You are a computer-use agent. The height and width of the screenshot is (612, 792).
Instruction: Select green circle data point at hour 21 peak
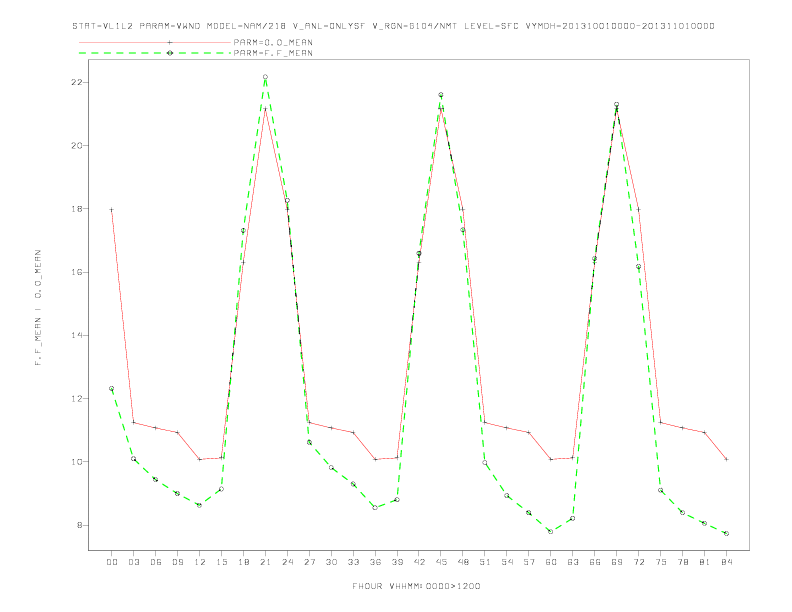265,77
